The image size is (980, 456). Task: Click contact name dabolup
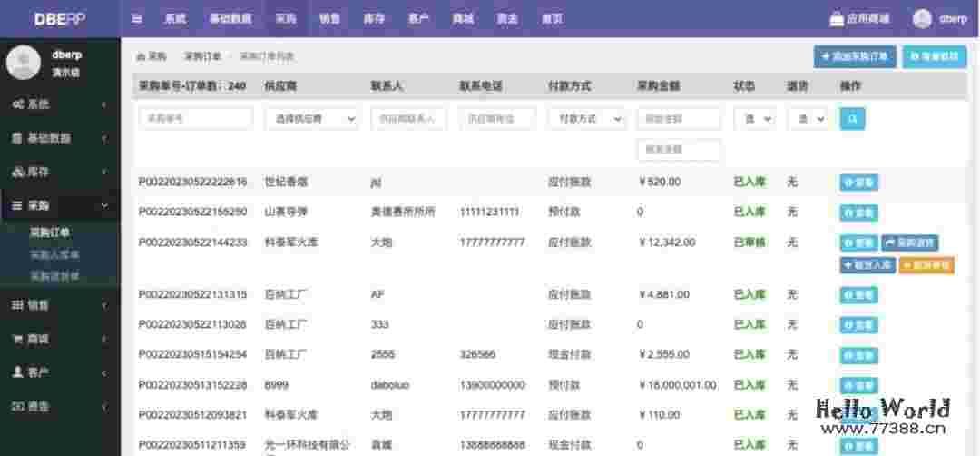[390, 384]
